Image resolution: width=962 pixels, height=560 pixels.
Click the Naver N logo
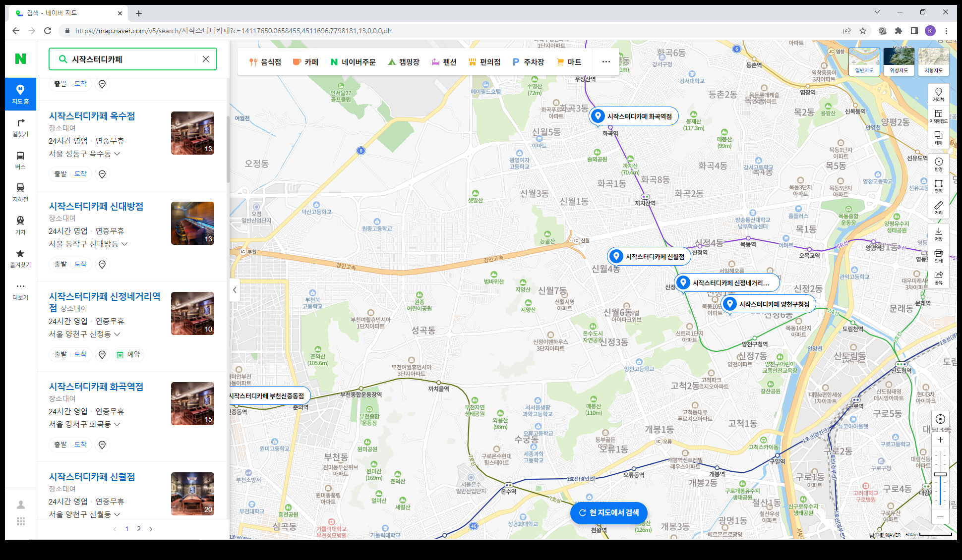click(20, 59)
